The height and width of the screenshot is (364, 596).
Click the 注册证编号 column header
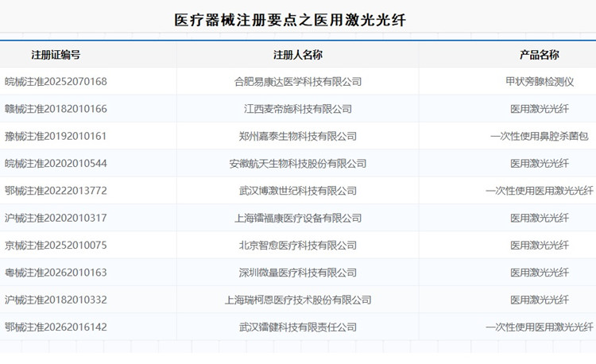coord(56,55)
